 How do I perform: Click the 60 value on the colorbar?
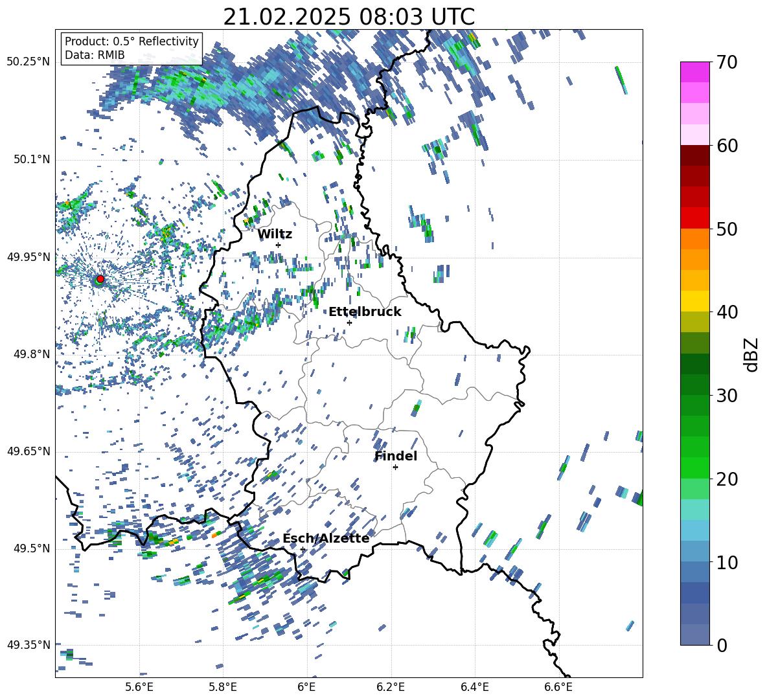pos(727,146)
